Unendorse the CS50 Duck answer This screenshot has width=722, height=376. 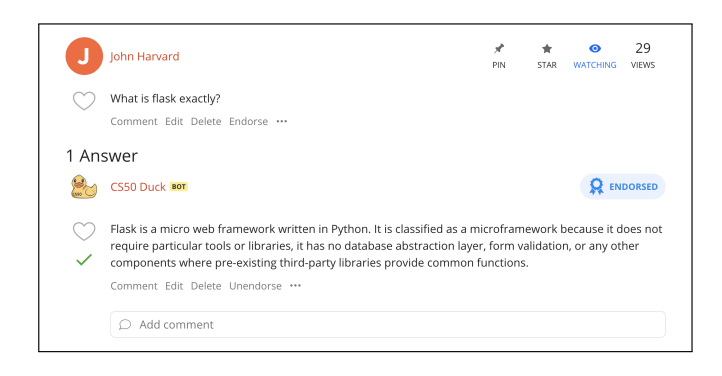click(x=255, y=286)
